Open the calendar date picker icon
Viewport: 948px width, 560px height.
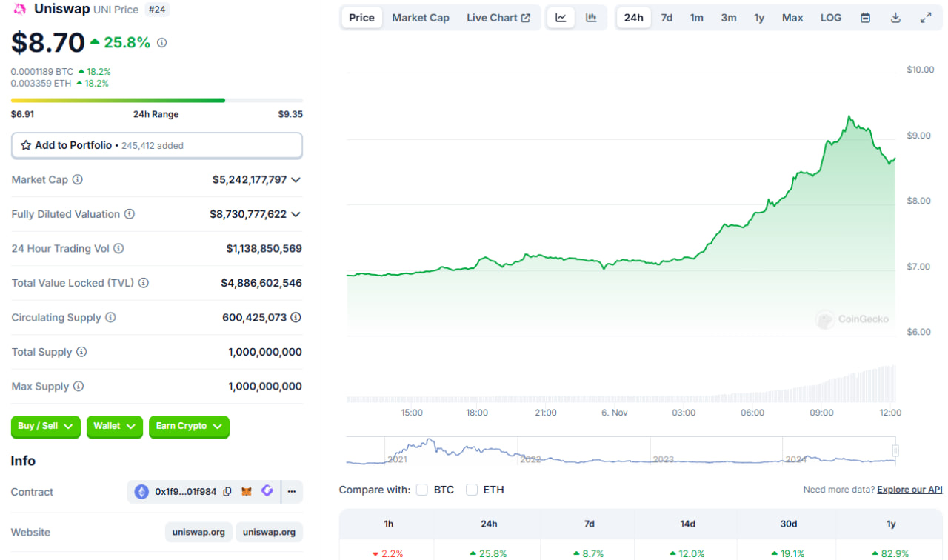coord(865,18)
